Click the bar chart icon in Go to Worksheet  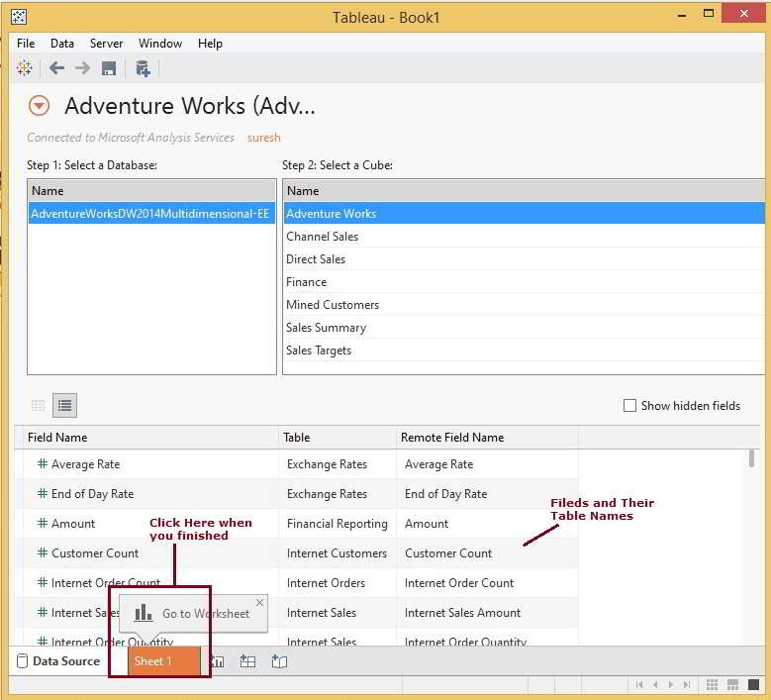click(144, 613)
